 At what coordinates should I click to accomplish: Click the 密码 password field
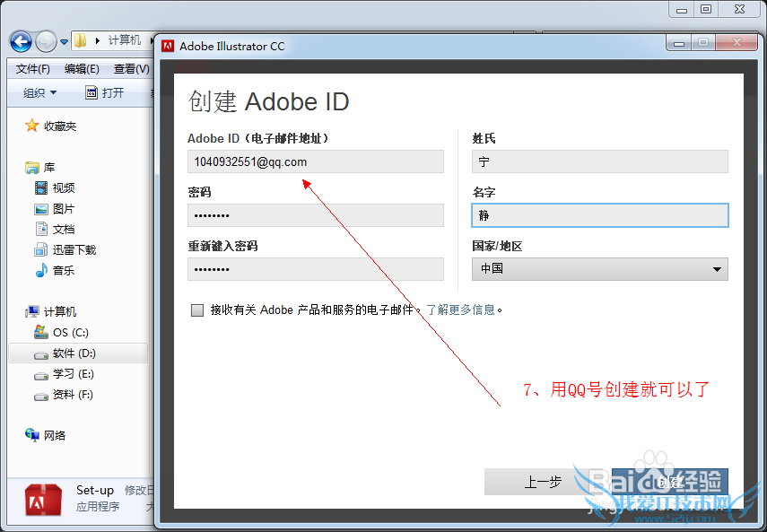[316, 215]
